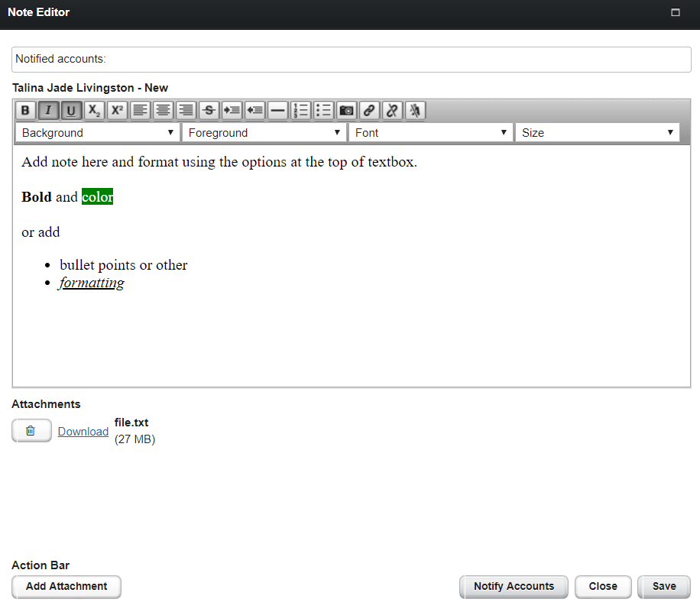The width and height of the screenshot is (700, 612).
Task: Center align the text
Action: point(163,111)
